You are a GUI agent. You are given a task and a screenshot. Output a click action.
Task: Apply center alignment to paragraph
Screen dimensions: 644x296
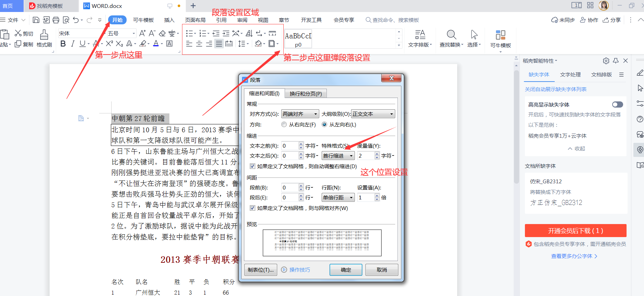tap(199, 44)
